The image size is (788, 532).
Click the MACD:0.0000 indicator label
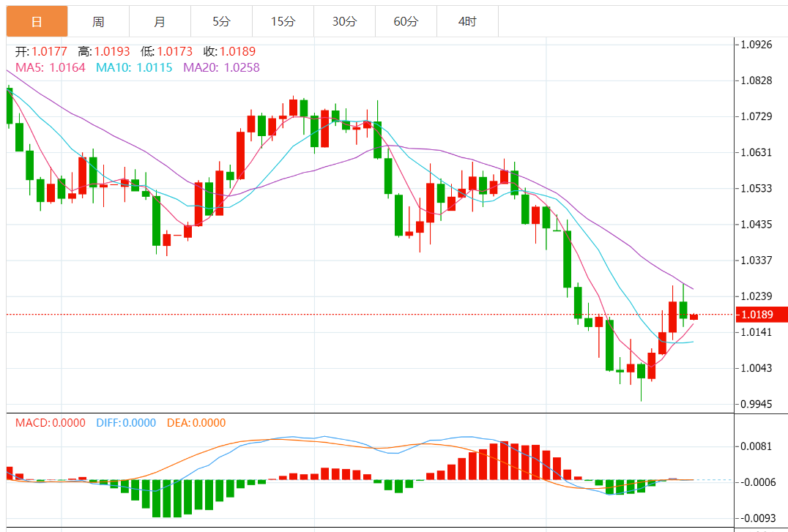coord(51,423)
